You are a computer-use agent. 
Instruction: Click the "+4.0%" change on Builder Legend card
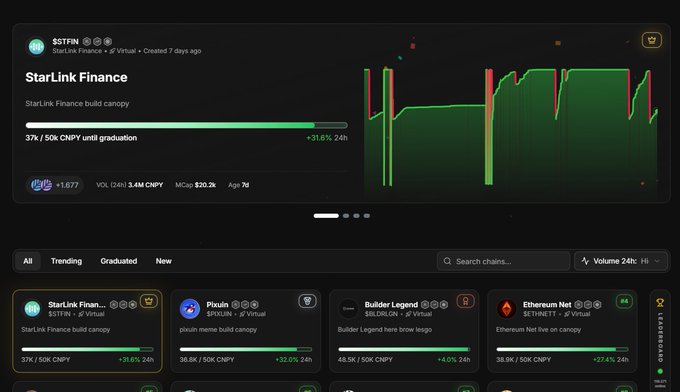(x=447, y=359)
